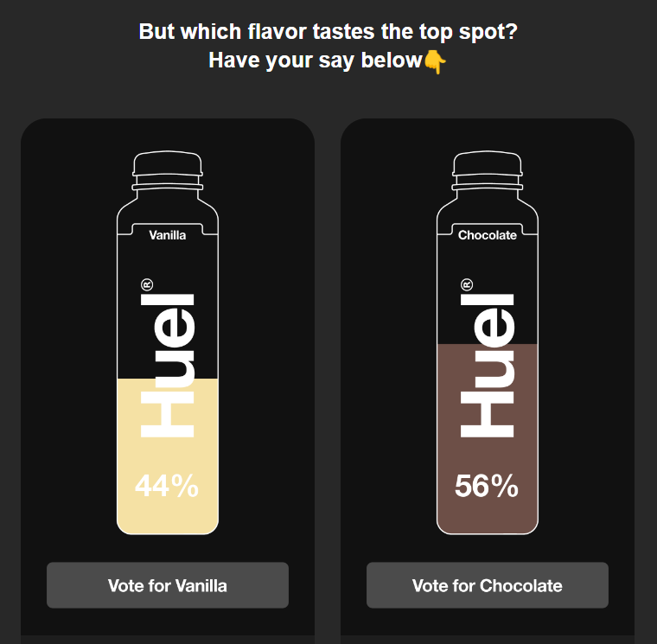The height and width of the screenshot is (644, 657).
Task: Click the 56% vote result
Action: pos(487,486)
